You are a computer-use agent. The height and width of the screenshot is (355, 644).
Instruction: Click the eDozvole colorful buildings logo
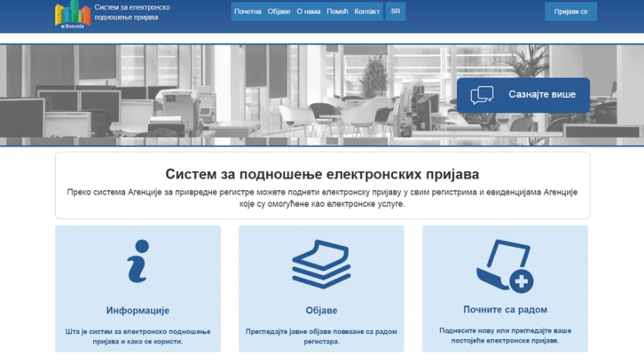tap(73, 14)
